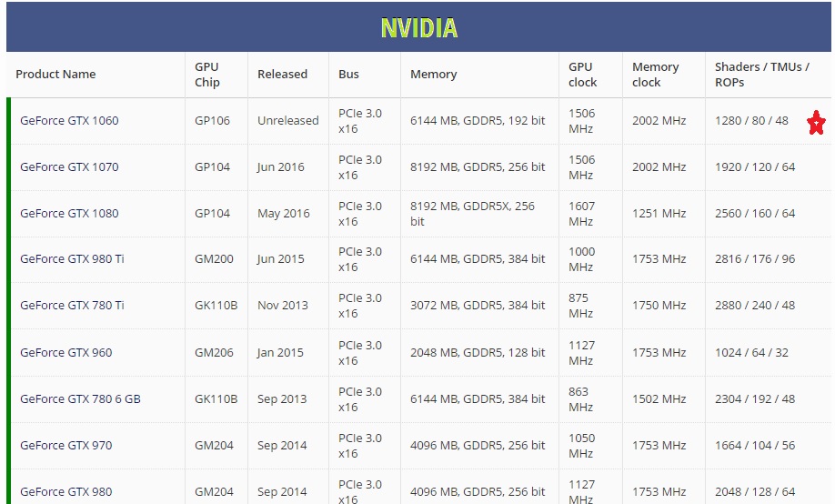Viewport: 835px width, 504px height.
Task: Select the GM206 chip cell
Action: pos(214,353)
